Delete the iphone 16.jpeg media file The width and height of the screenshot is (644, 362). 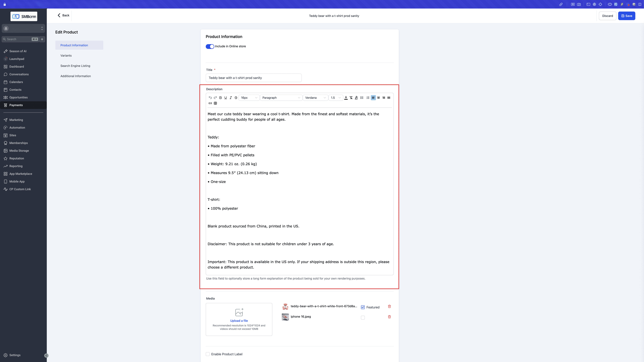point(389,317)
